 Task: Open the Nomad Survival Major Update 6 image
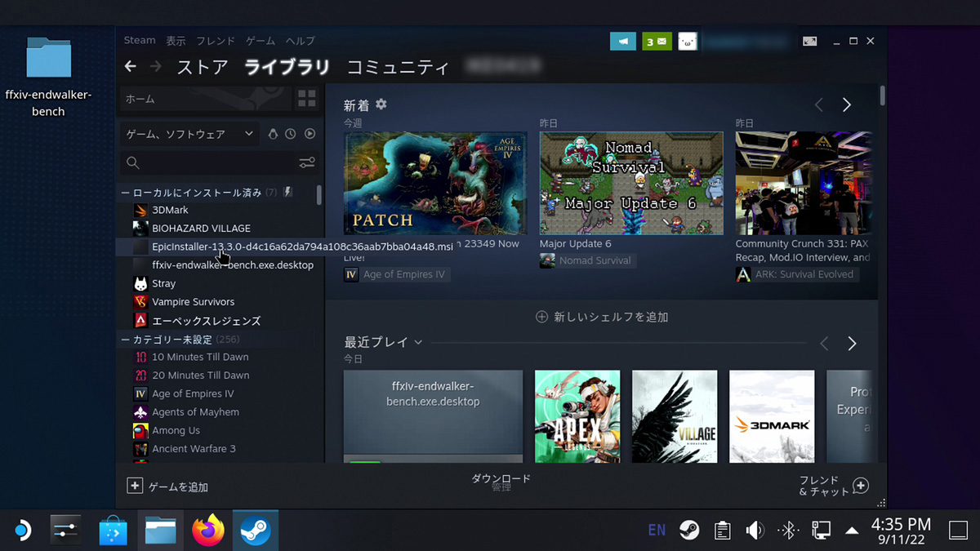tap(631, 184)
